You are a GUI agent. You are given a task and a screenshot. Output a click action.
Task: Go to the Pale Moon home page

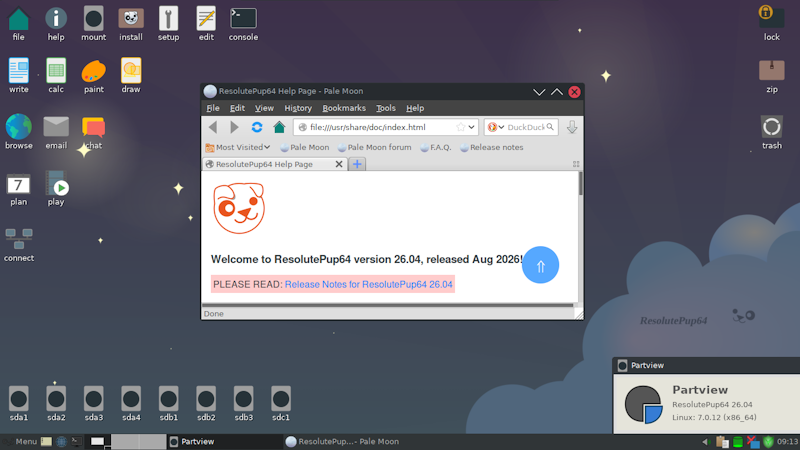[x=279, y=127]
